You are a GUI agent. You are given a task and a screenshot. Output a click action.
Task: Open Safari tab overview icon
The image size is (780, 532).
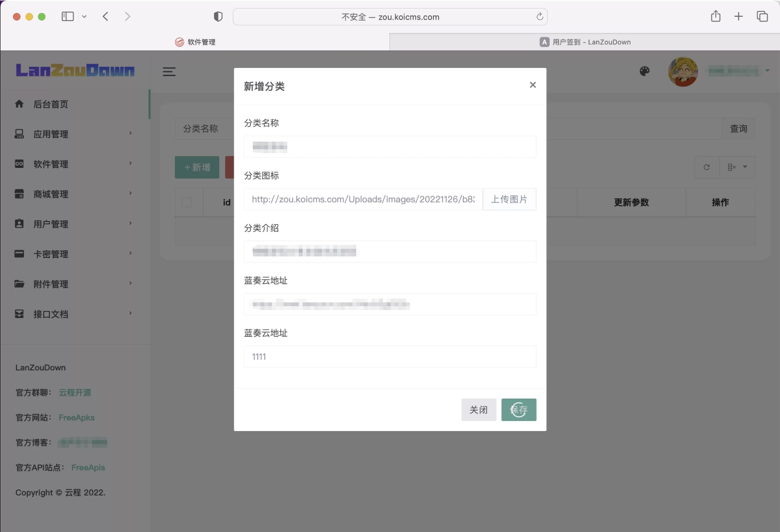(x=762, y=17)
